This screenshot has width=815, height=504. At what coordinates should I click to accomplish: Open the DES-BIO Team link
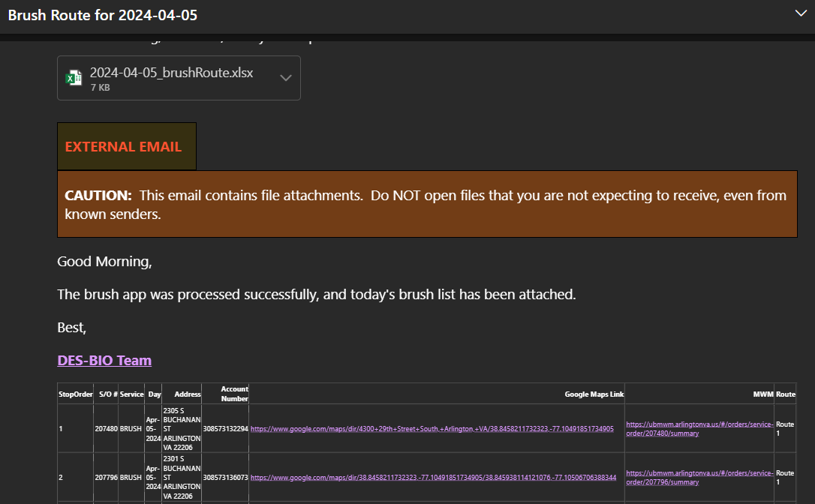(x=104, y=360)
